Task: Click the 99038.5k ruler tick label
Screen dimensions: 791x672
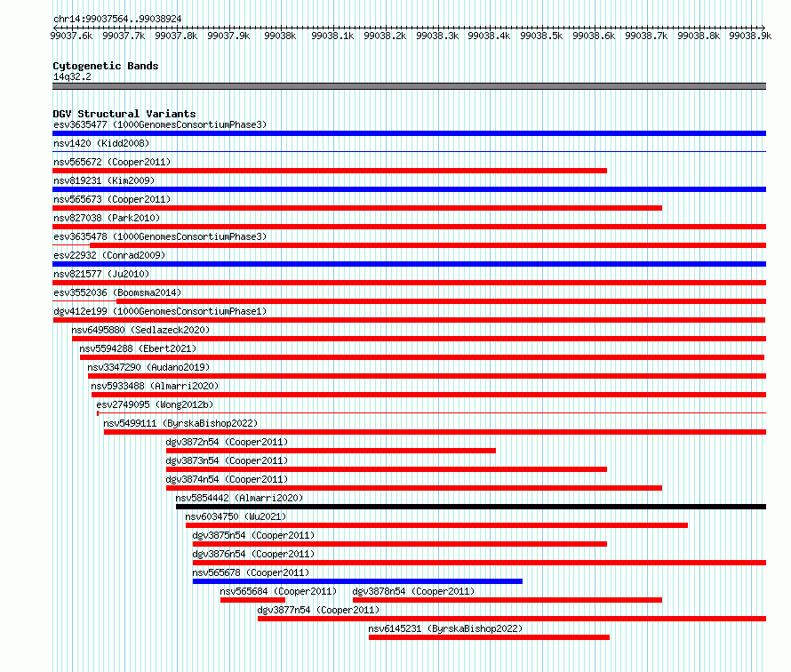Action: tap(541, 36)
